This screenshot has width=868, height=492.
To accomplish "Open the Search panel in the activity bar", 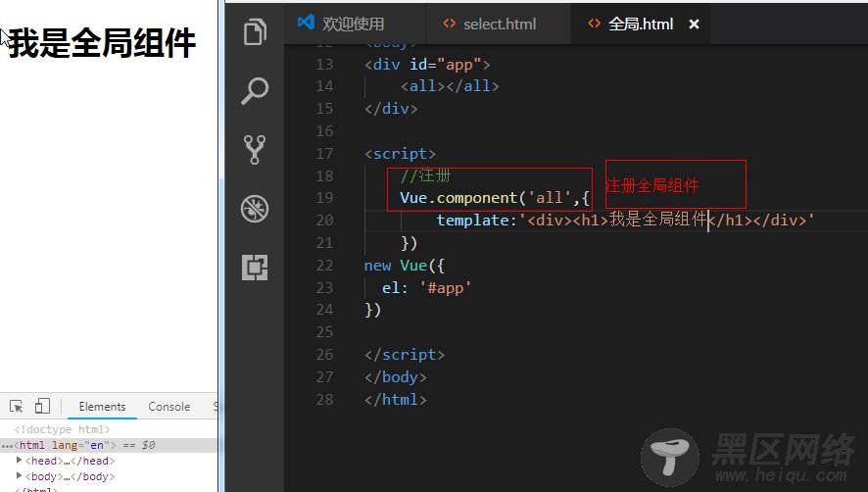I will [255, 91].
